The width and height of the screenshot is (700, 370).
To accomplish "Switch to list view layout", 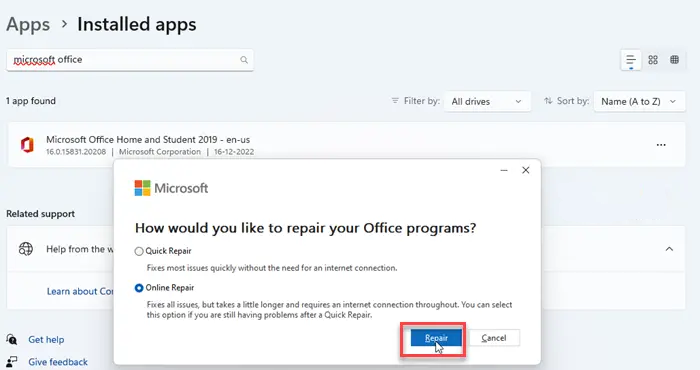I will coord(631,60).
